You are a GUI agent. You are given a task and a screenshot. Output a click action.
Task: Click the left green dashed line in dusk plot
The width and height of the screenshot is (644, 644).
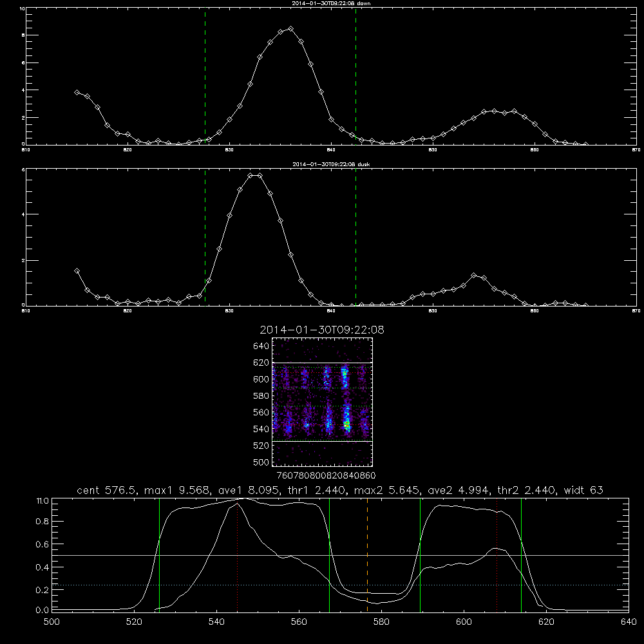click(x=205, y=237)
